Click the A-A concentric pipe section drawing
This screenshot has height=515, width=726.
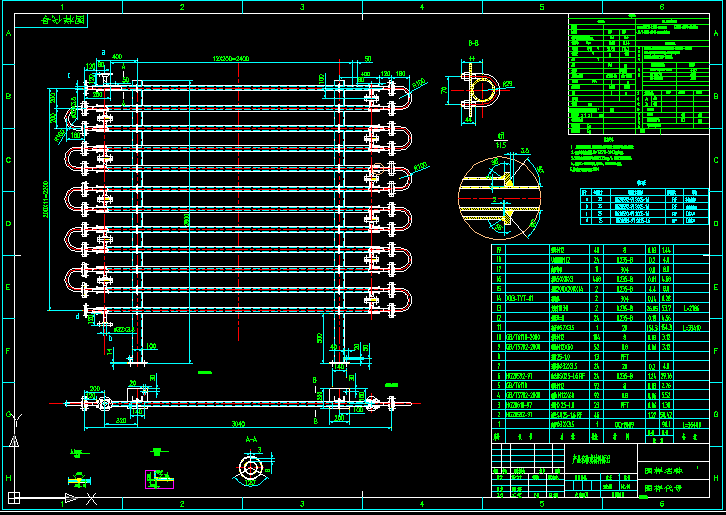click(251, 468)
